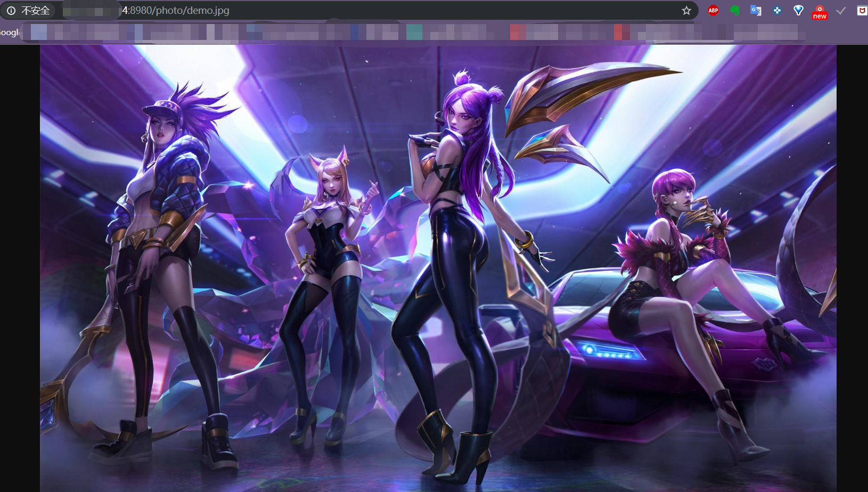Click the 不安全 security warning label

coord(35,11)
